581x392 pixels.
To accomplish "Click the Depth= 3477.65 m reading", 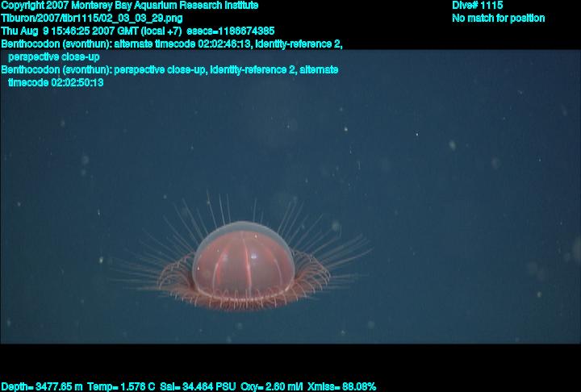I will click(x=41, y=386).
